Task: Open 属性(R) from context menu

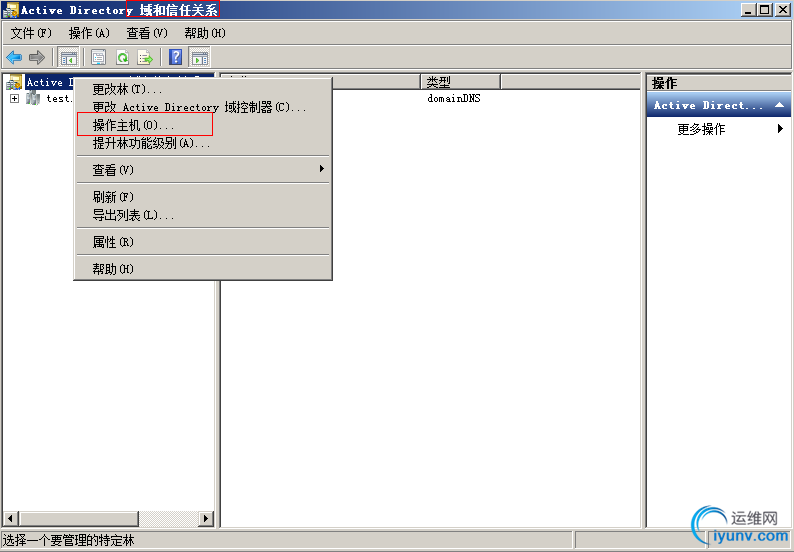Action: tap(203, 242)
